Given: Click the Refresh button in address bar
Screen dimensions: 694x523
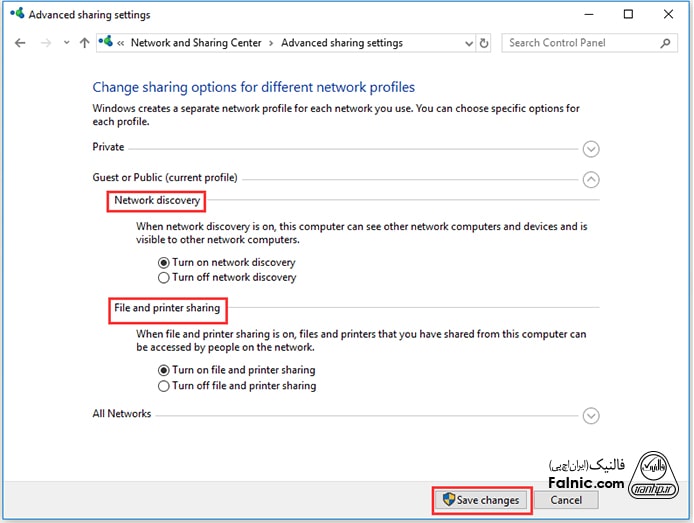Looking at the screenshot, I should pyautogui.click(x=485, y=43).
